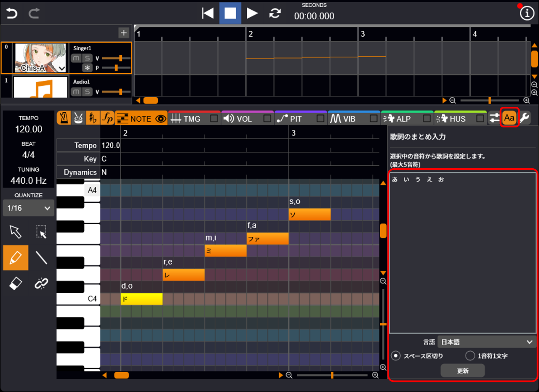The image size is (539, 392).
Task: Open the QUANTIZE 1/16 dropdown
Action: coord(29,208)
